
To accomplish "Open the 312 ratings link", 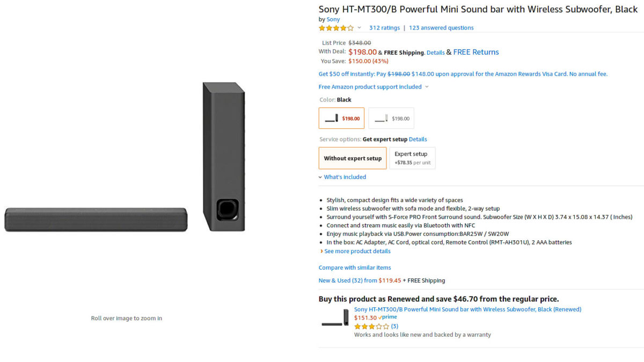I will click(384, 28).
